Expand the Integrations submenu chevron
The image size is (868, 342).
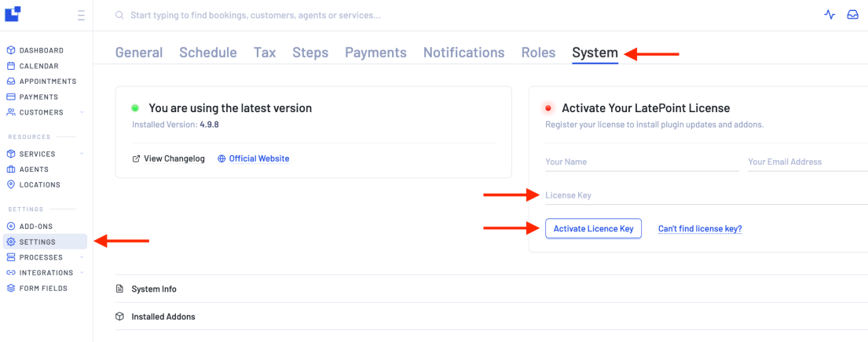[x=82, y=273]
